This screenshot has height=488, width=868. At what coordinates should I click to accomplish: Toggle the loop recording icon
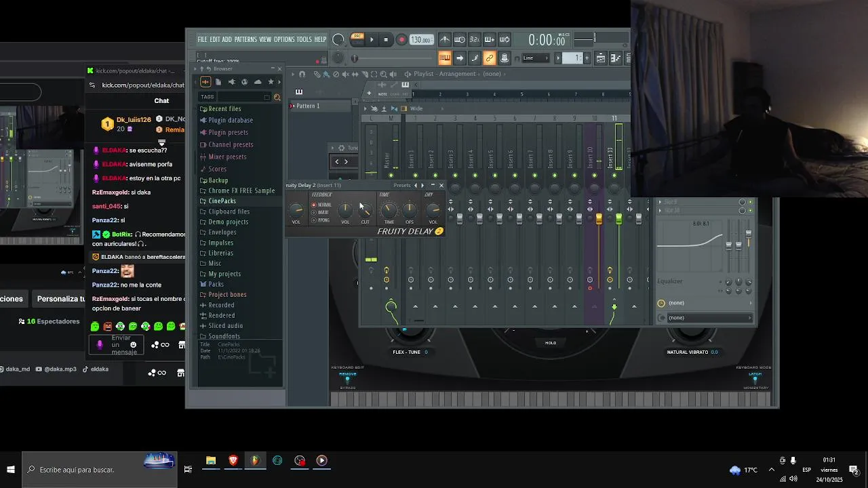point(505,40)
